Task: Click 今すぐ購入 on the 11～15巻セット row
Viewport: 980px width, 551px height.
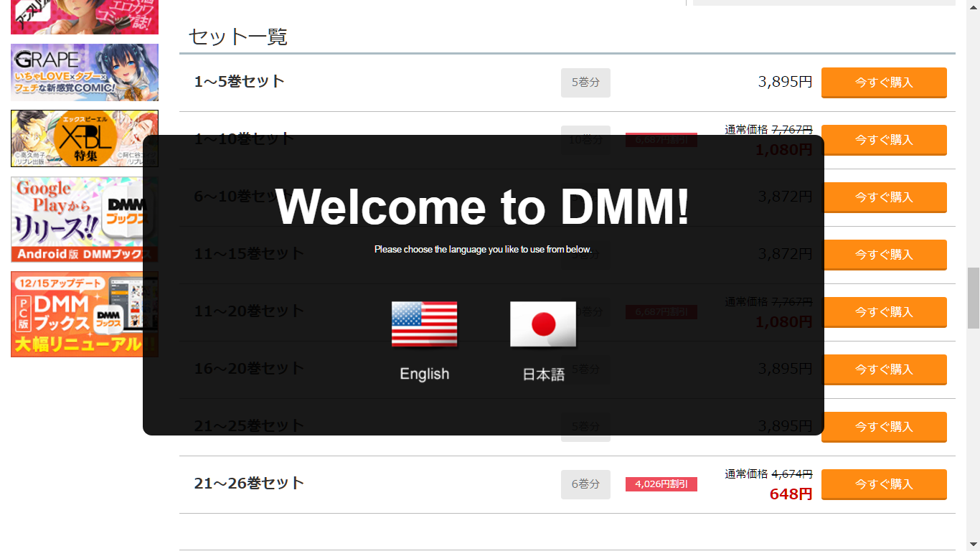Action: click(x=884, y=255)
